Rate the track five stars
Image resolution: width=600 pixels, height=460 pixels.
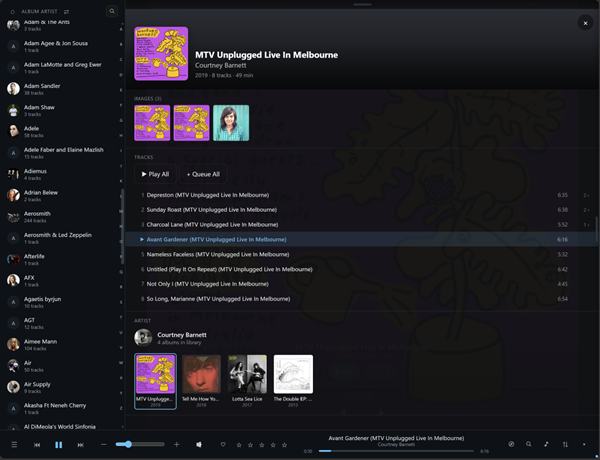tap(284, 445)
